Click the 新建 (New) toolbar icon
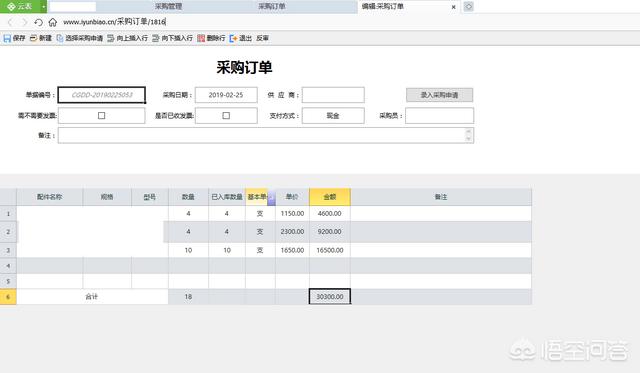640x373 pixels. click(x=33, y=38)
